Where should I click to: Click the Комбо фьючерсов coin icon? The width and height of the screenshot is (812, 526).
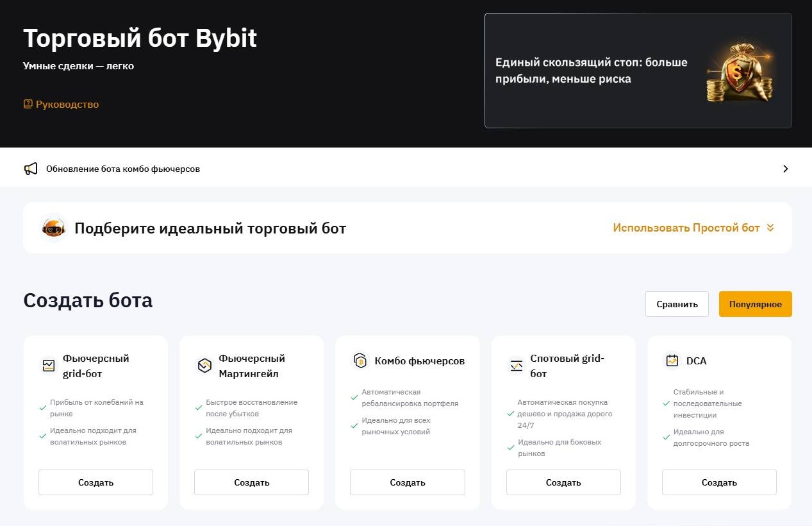tap(360, 361)
